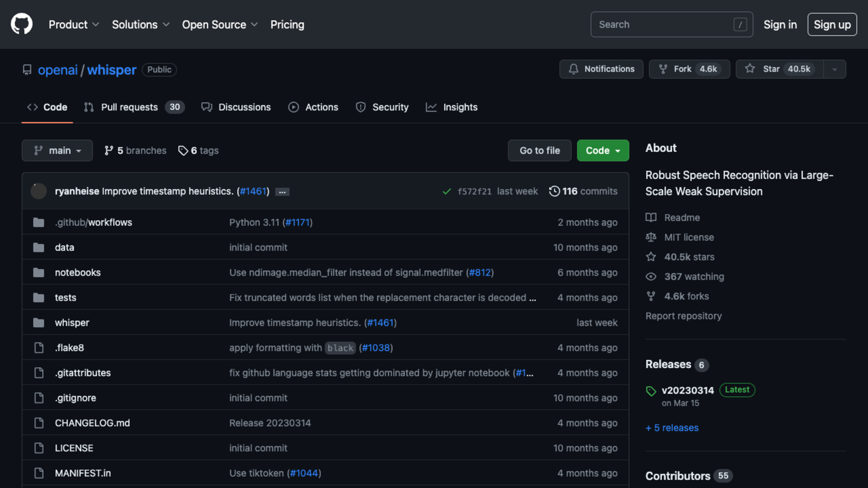Open the .gitignore file
This screenshot has height=488, width=868.
click(x=75, y=398)
